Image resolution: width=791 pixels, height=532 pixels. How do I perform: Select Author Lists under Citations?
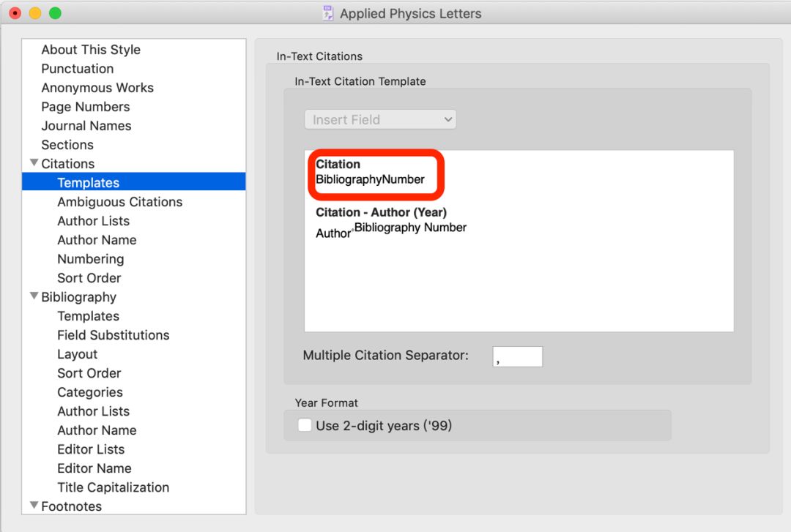93,221
